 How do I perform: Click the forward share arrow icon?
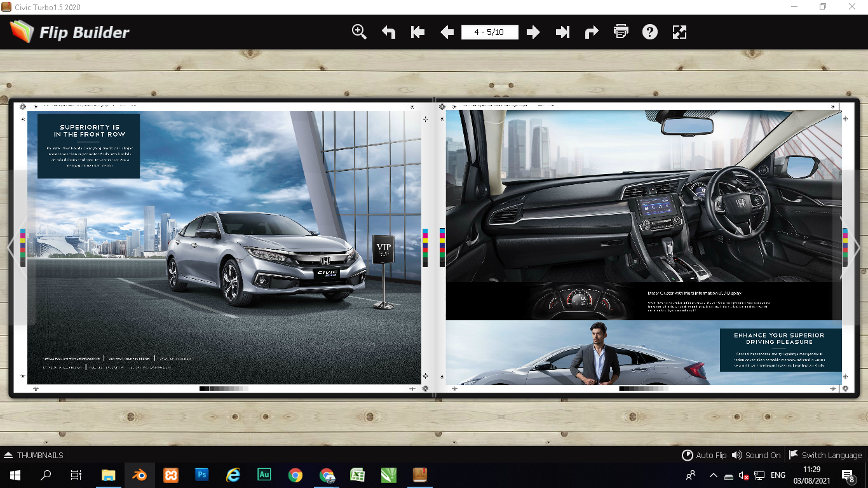592,32
